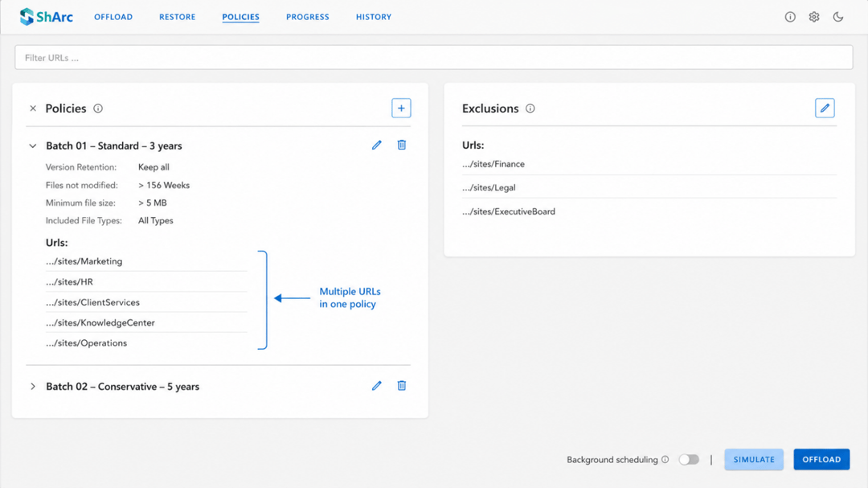The height and width of the screenshot is (488, 868).
Task: Show info tooltip next to Policies heading
Action: pyautogui.click(x=98, y=109)
